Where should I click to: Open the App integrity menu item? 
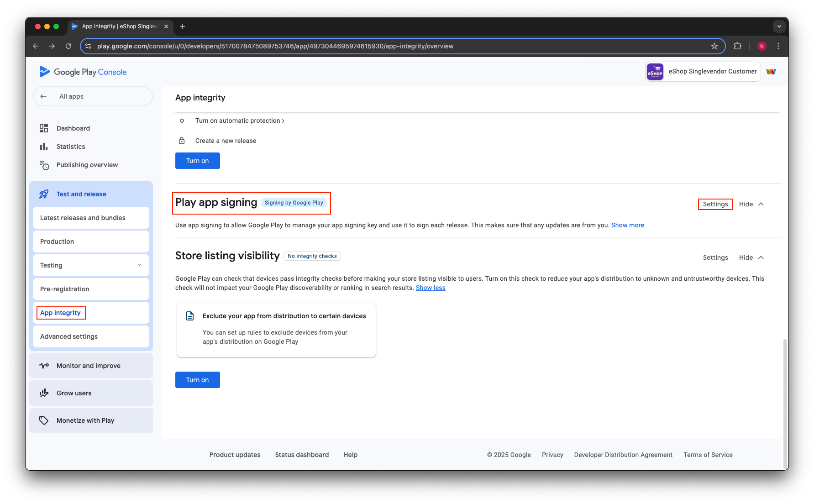(60, 313)
